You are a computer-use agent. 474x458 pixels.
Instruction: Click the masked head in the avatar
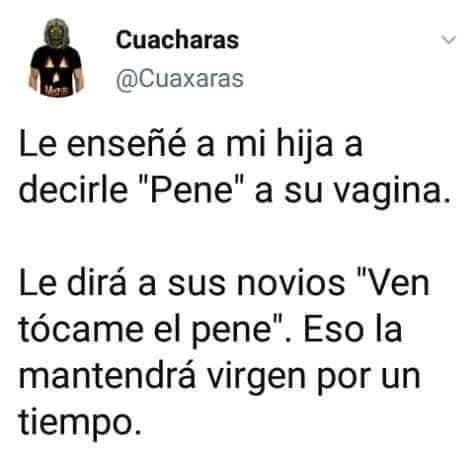pos(56,33)
